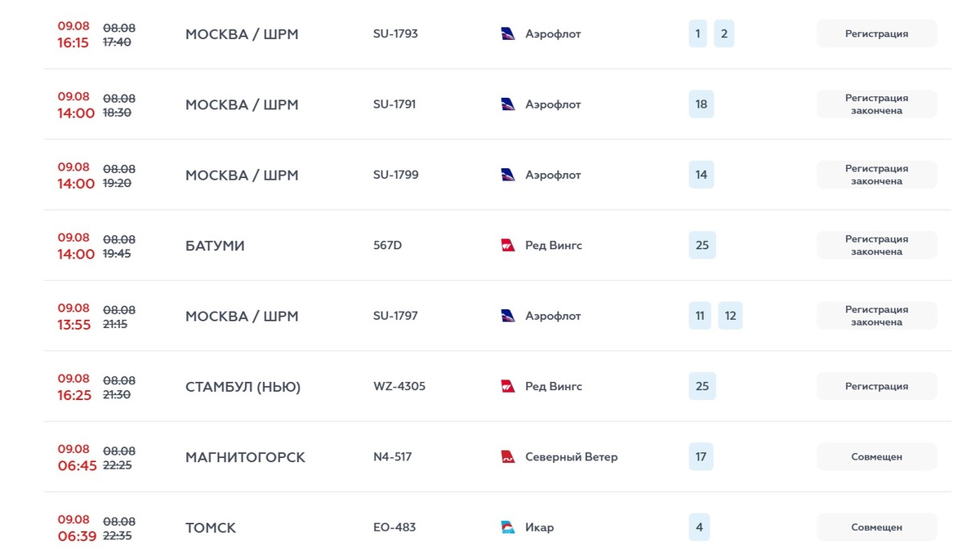Click Икар airline logo on Tomsk flight
Viewport: 980px width, 555px height.
tap(508, 527)
